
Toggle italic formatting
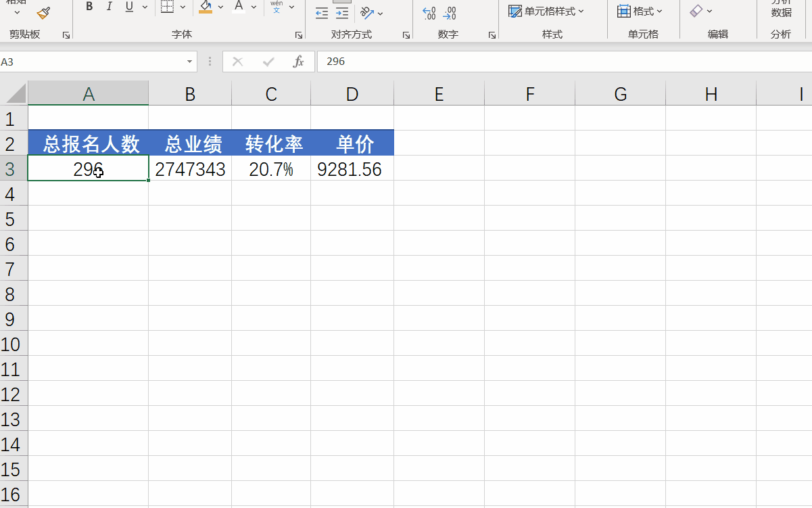coord(109,7)
